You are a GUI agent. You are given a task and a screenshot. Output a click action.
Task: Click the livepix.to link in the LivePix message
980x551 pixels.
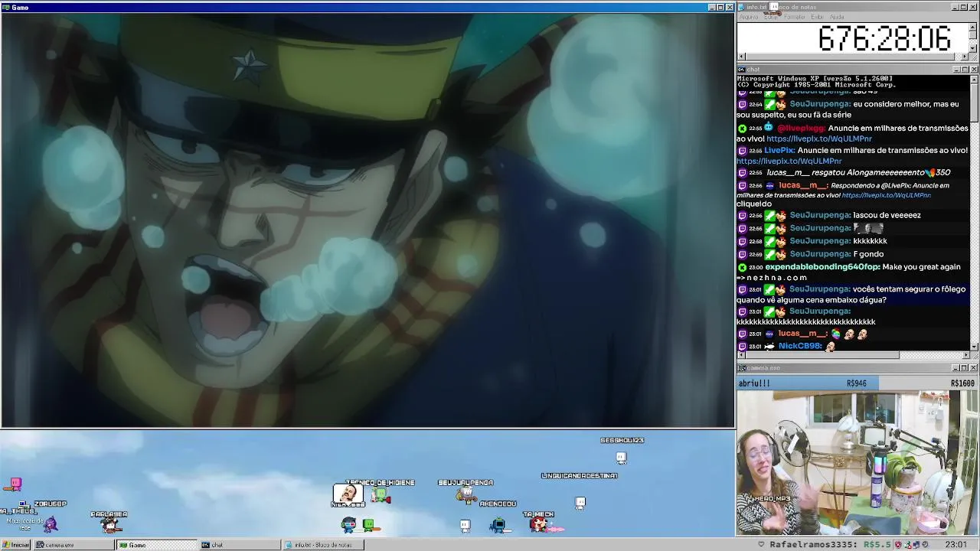pos(789,161)
